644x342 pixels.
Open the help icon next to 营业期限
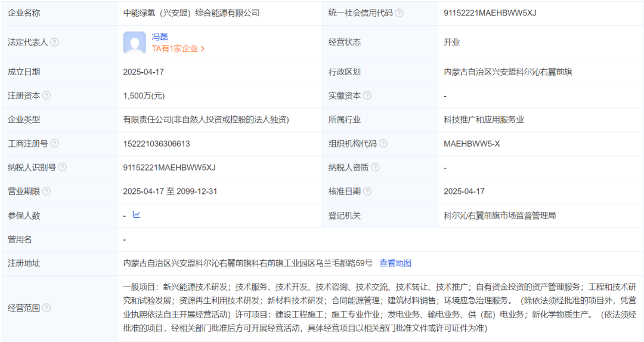[x=47, y=191]
